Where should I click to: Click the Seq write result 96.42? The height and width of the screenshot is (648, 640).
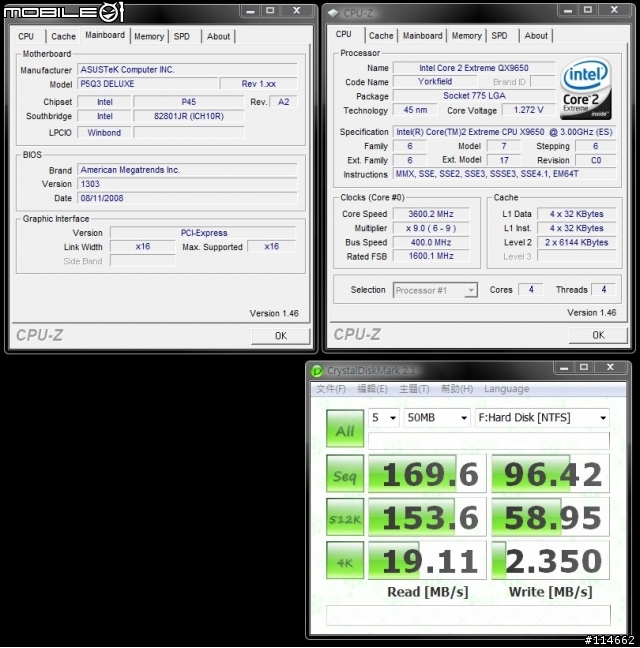pos(550,474)
